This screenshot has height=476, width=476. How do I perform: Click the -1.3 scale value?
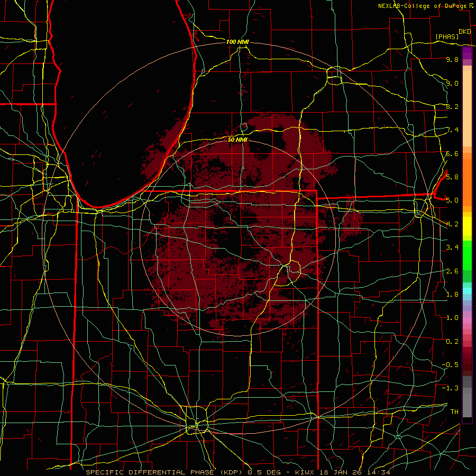point(450,388)
